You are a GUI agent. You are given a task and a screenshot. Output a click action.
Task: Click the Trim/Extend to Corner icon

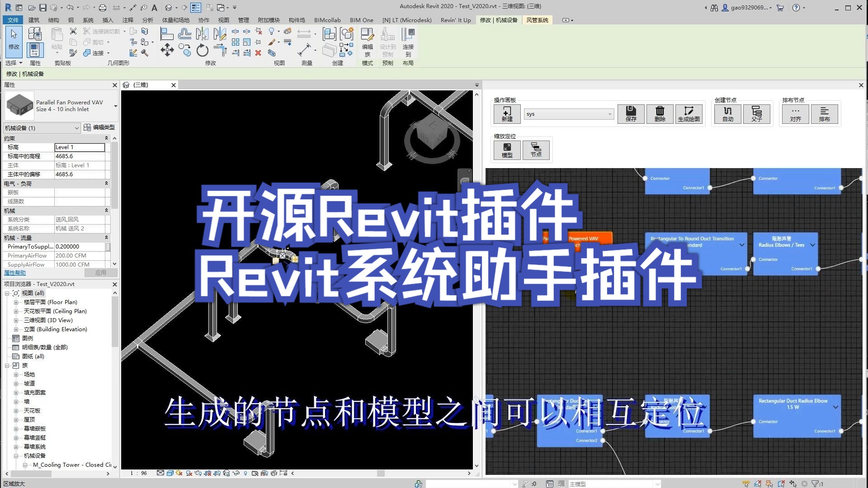[220, 50]
